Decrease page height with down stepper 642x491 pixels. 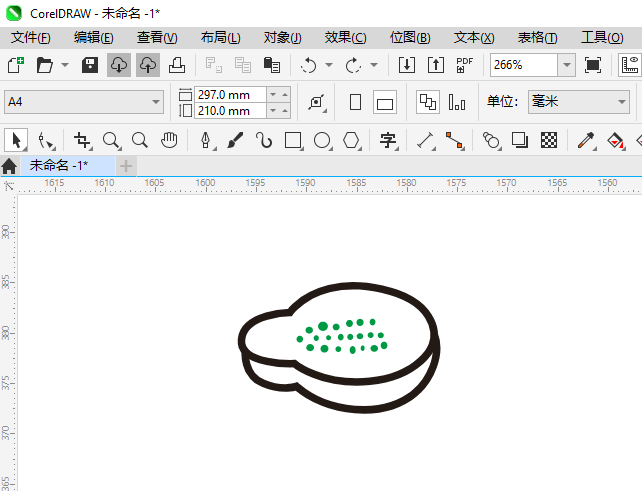(x=273, y=111)
